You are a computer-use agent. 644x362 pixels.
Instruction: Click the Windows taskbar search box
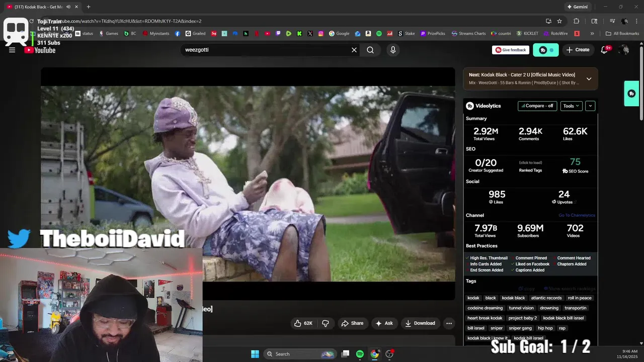pyautogui.click(x=300, y=354)
